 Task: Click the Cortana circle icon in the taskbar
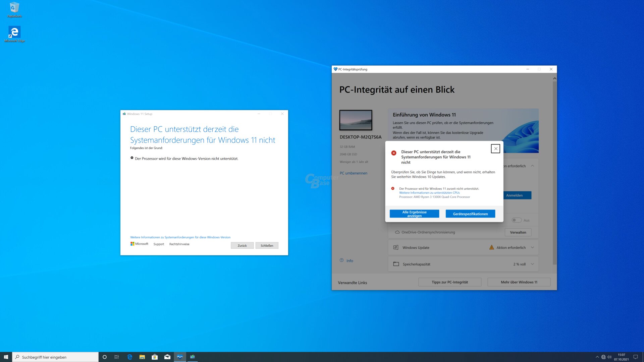pyautogui.click(x=105, y=357)
